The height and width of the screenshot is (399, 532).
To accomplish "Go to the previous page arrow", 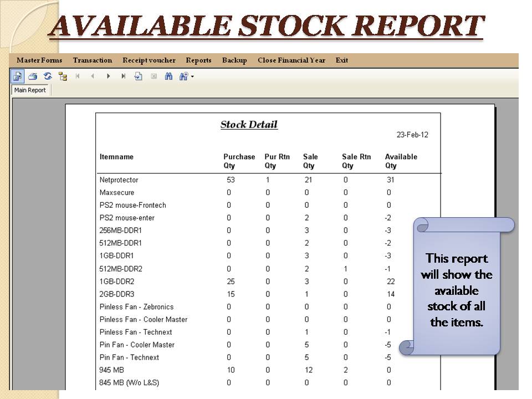I will pos(93,76).
